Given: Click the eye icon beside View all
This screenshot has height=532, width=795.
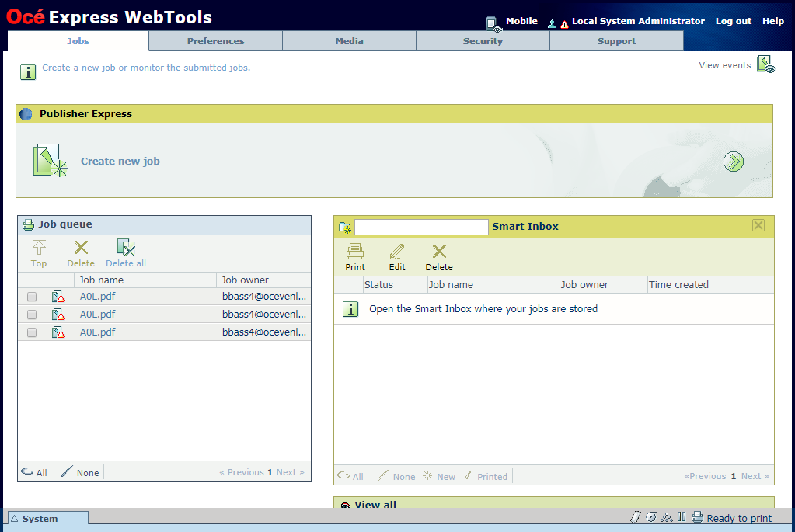Looking at the screenshot, I should 345,505.
